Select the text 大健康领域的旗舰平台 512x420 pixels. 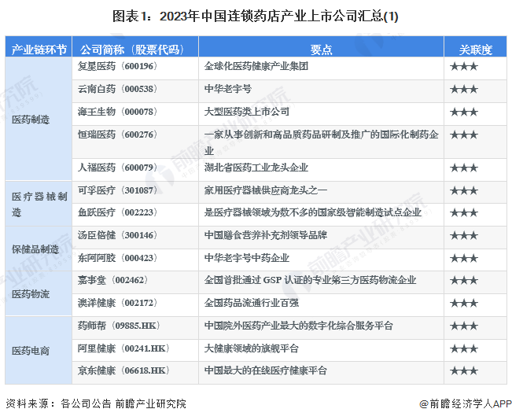pos(252,348)
